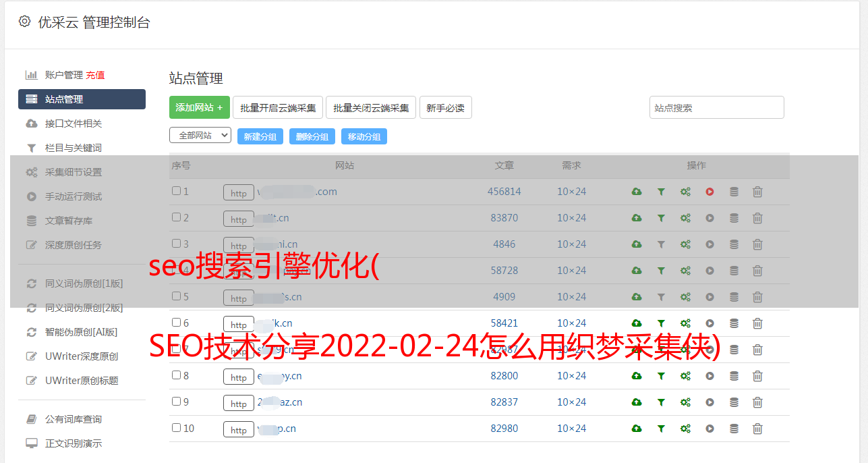Open gear settings icon in row 3

tap(685, 244)
